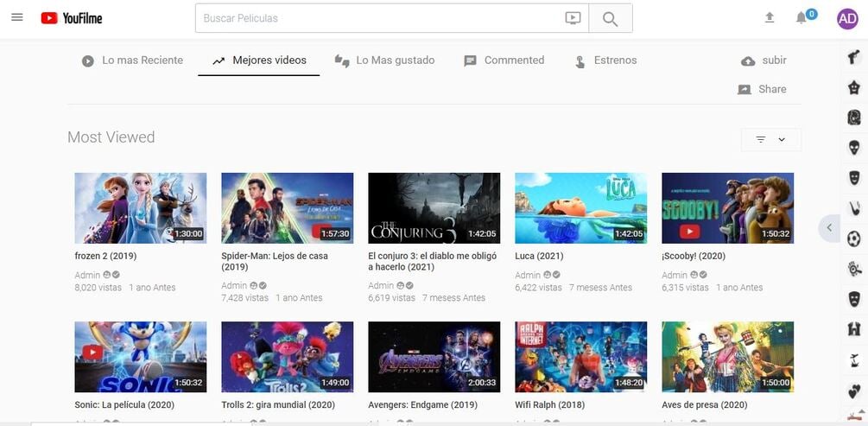Click the "Most Viewed" heading

click(x=111, y=137)
